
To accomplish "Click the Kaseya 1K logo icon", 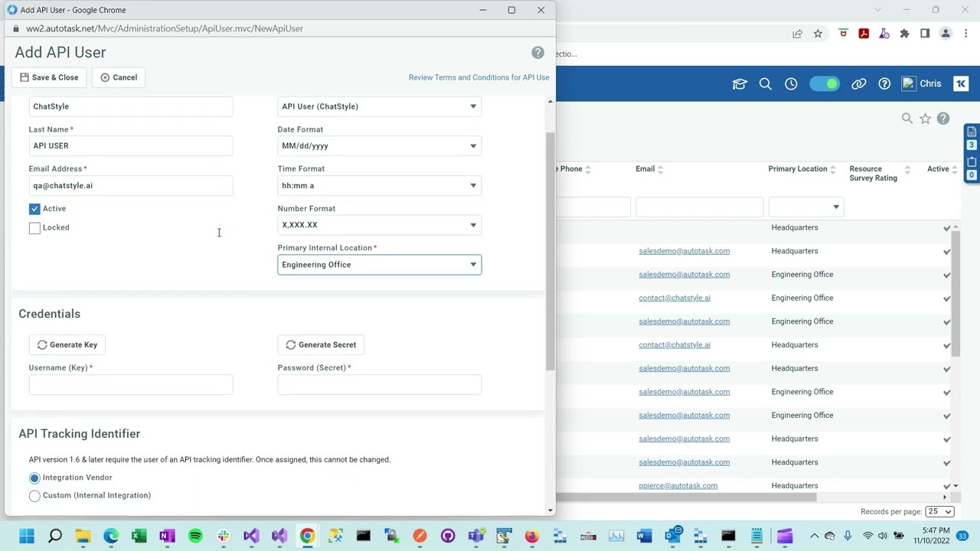I will pos(961,84).
